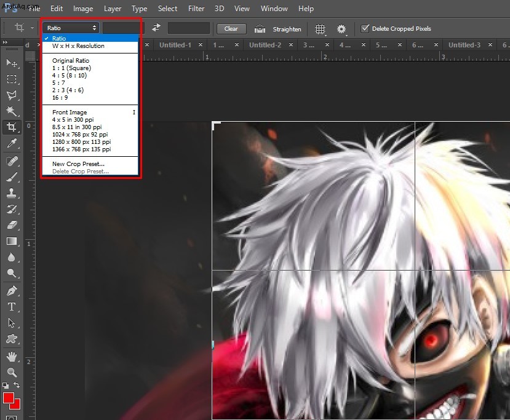Screen dimensions: 510x420
Task: Select the Gradient tool
Action: point(12,241)
